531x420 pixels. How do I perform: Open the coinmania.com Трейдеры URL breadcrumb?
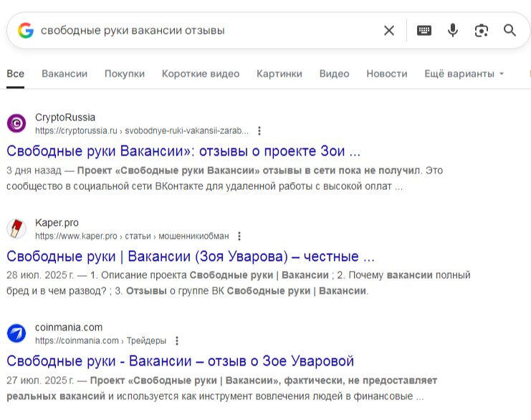click(100, 340)
